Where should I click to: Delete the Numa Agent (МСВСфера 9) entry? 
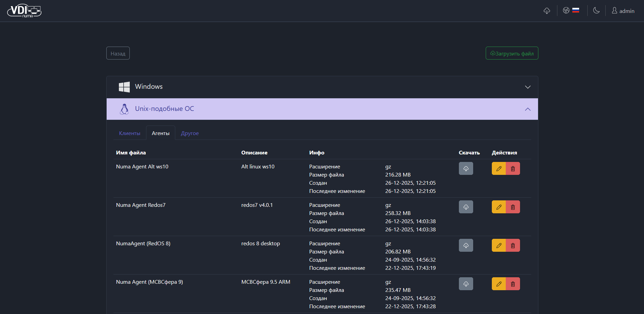pos(513,284)
